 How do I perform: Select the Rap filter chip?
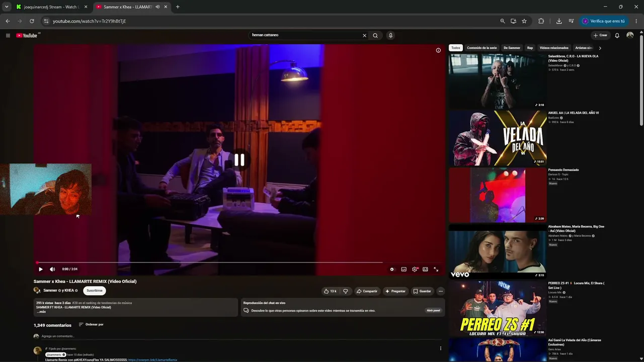coord(530,48)
